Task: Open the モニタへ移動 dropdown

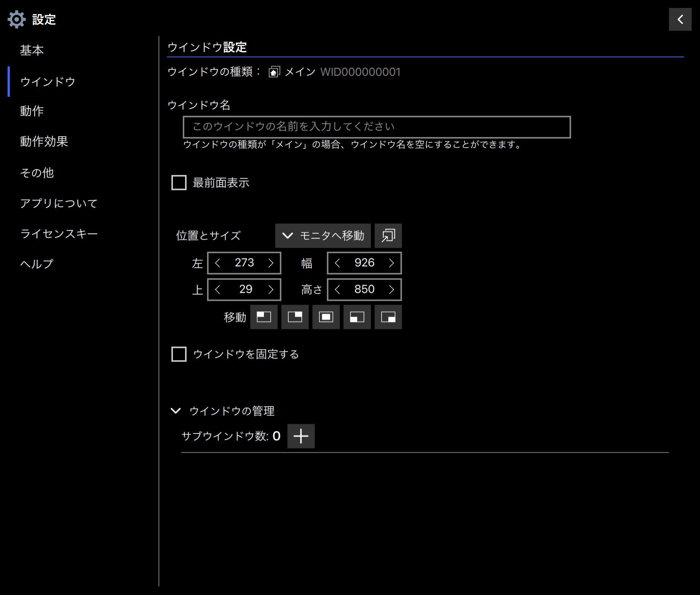Action: [x=323, y=236]
